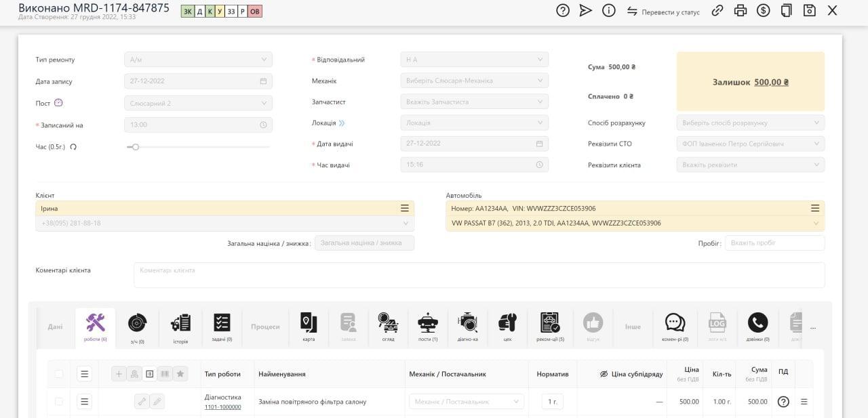The height and width of the screenshot is (418, 868).
Task: Click the dollar payment icon
Action: coord(764,11)
